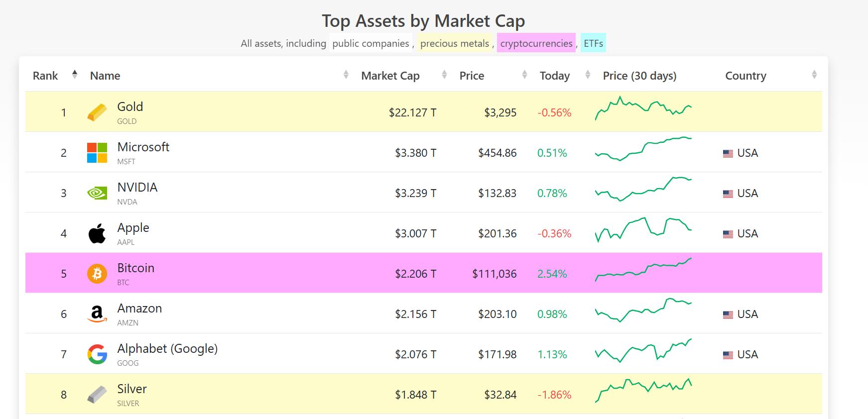Click Apple's 30-day price chart

point(643,229)
